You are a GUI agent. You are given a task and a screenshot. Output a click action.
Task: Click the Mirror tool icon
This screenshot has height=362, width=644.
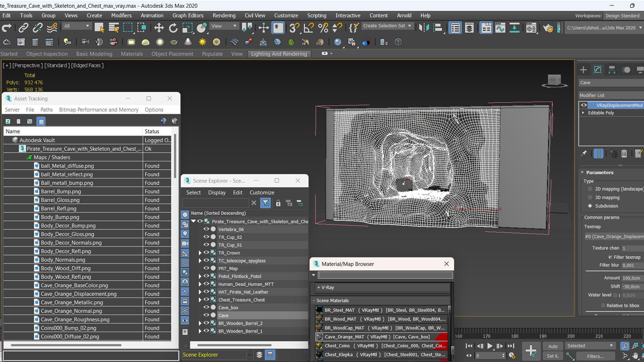[x=424, y=28]
